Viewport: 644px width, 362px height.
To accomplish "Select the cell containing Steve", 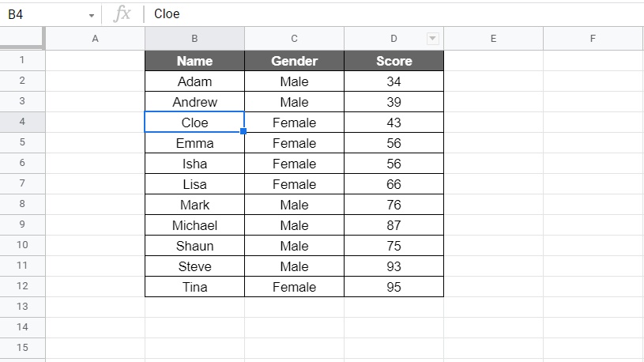I will click(x=194, y=266).
